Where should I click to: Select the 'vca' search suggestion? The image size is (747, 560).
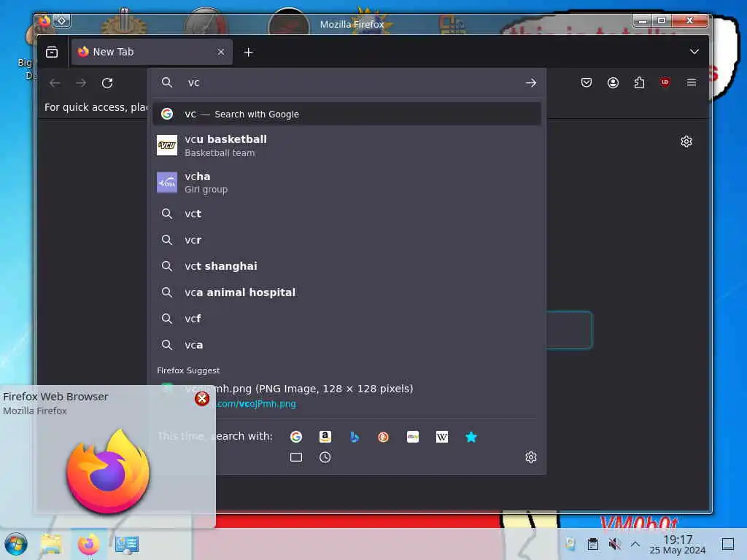347,345
